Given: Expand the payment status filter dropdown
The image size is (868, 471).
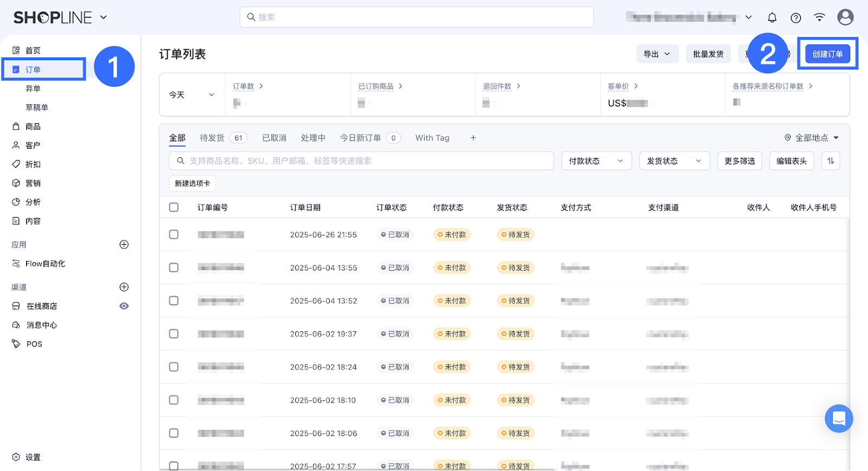Looking at the screenshot, I should [x=596, y=161].
